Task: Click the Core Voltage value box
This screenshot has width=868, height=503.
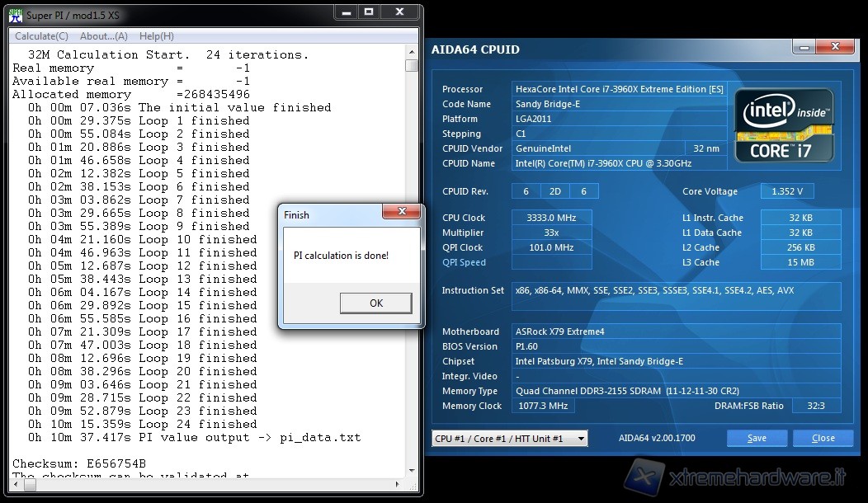Action: pos(787,191)
